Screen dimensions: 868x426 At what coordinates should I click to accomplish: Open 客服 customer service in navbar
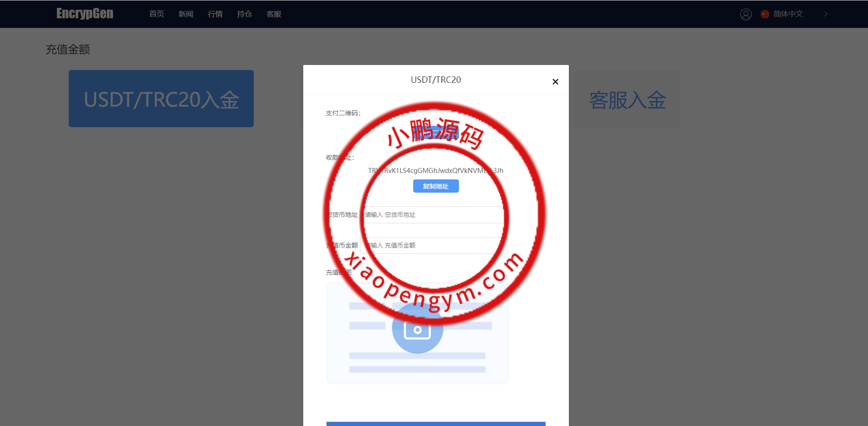point(274,14)
